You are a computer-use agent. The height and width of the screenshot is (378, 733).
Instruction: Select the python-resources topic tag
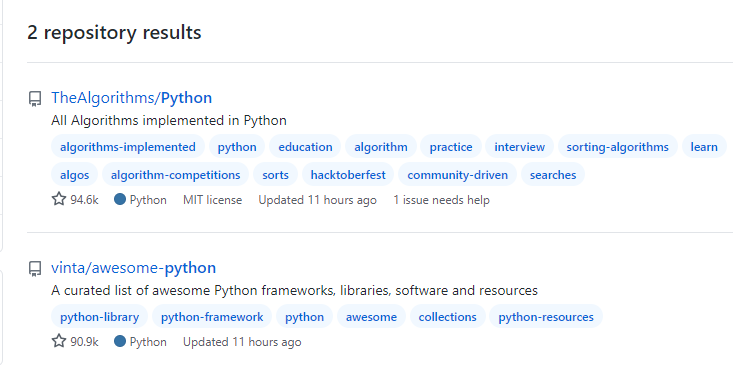click(x=546, y=317)
